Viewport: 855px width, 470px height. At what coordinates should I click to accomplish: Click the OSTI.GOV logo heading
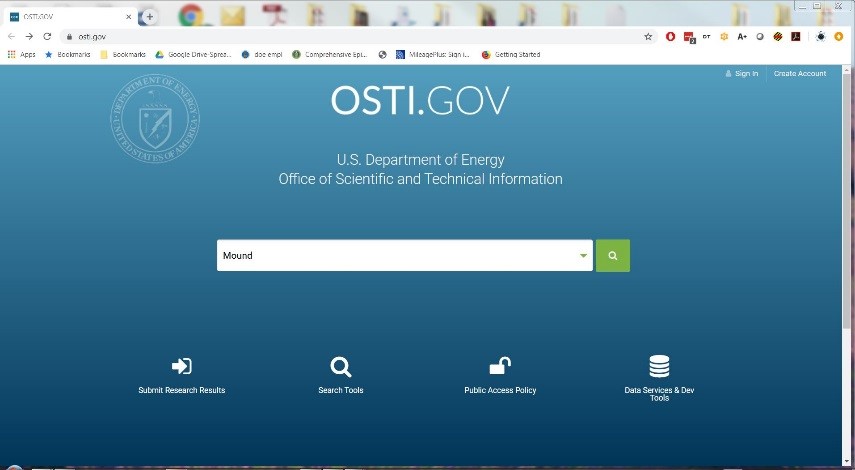pos(420,100)
